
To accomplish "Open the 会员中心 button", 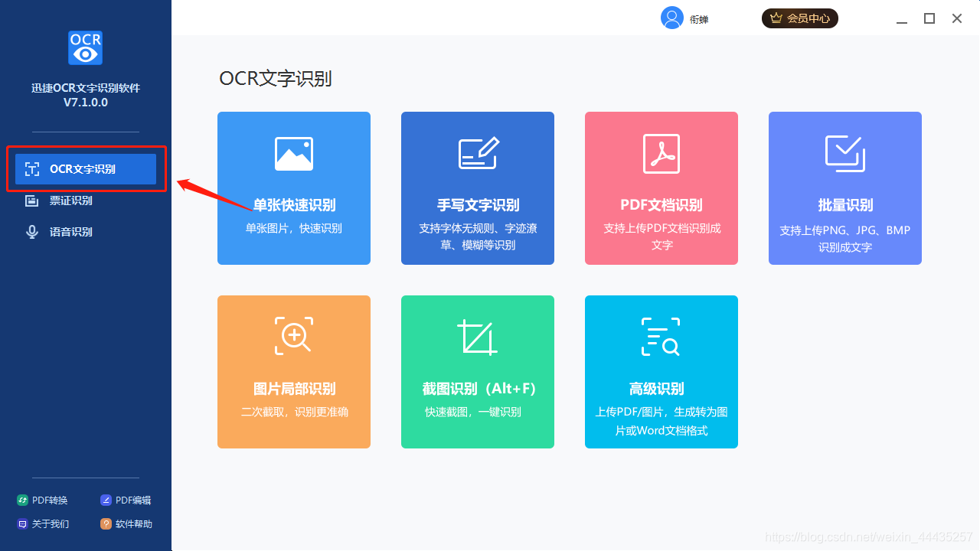I will point(799,18).
